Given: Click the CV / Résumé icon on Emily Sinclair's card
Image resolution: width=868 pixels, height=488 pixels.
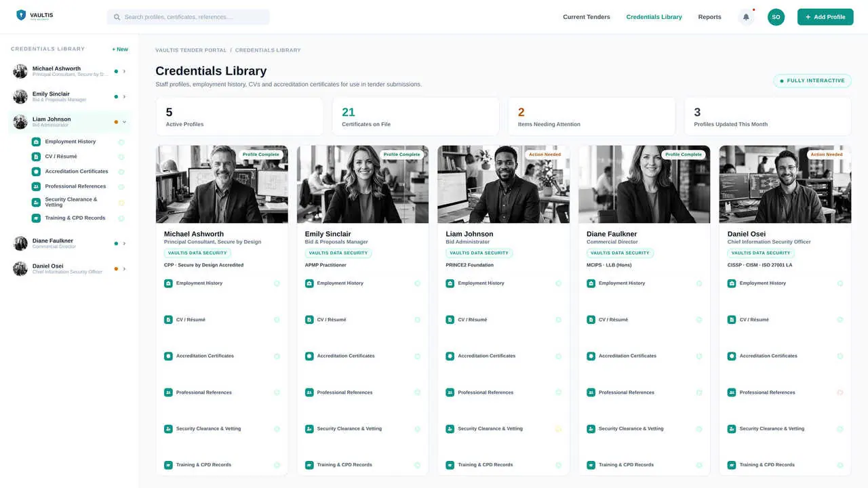Looking at the screenshot, I should coord(309,320).
